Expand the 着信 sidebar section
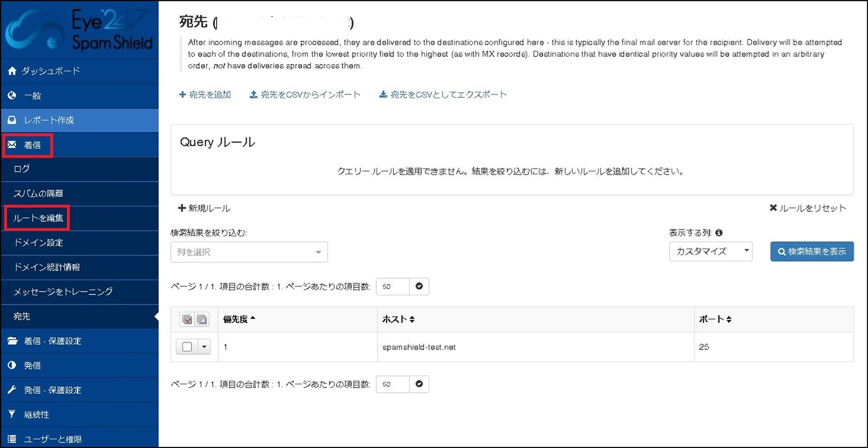868x448 pixels. point(79,145)
